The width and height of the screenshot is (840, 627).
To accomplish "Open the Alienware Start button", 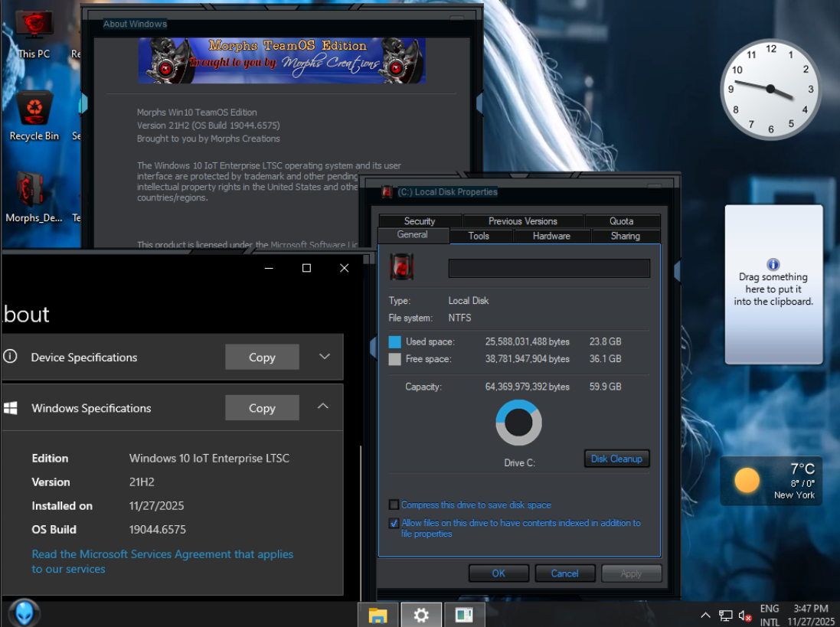I will [x=24, y=613].
